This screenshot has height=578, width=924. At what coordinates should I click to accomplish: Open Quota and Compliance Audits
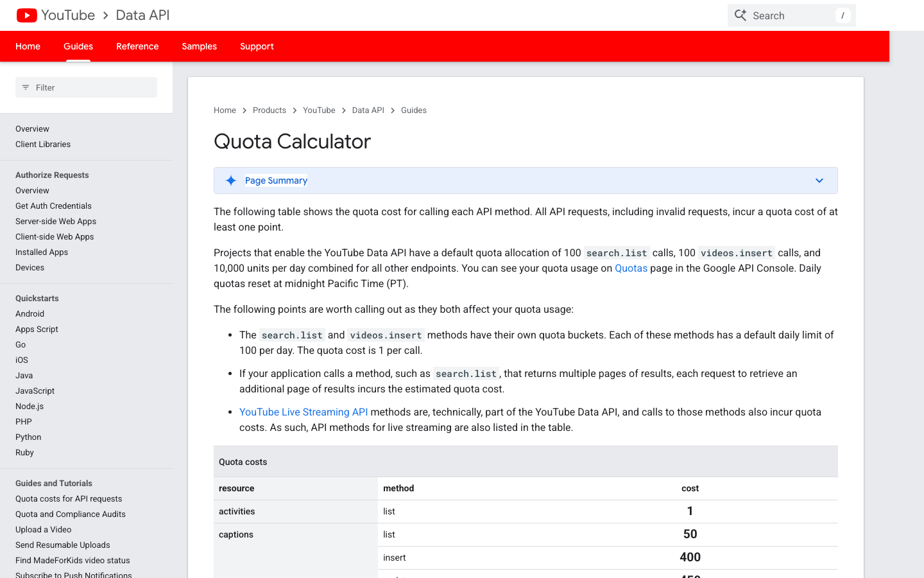point(71,514)
